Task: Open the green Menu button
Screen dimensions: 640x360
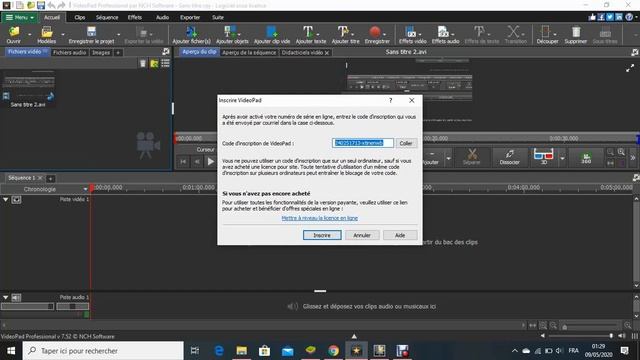Action: tap(19, 18)
